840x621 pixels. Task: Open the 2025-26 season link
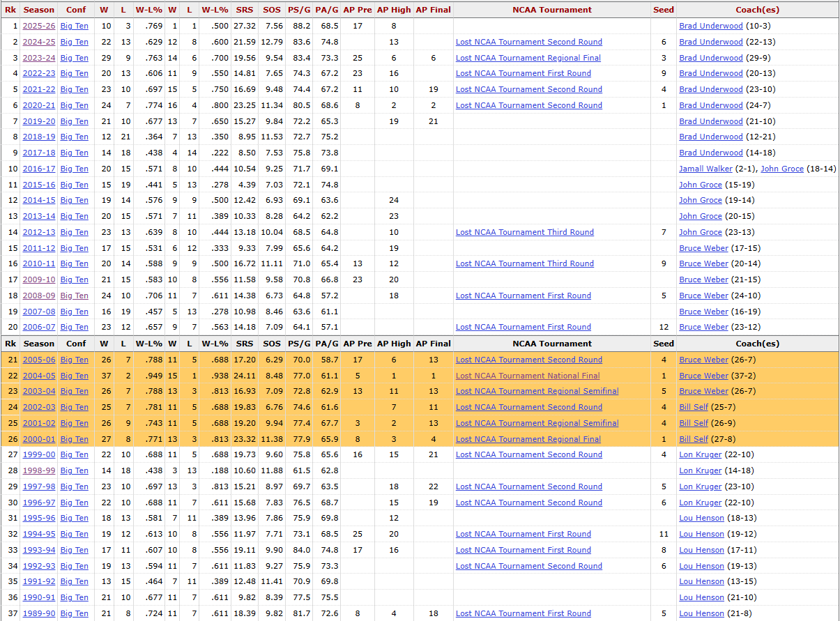click(38, 26)
